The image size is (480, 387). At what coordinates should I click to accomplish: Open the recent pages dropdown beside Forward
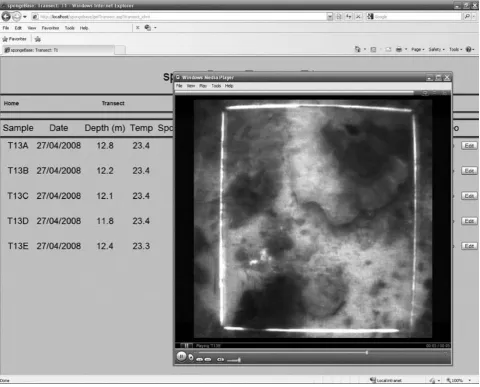(25, 17)
